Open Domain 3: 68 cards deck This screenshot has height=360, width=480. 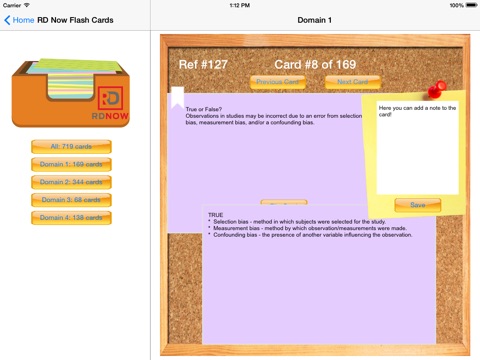(x=71, y=200)
